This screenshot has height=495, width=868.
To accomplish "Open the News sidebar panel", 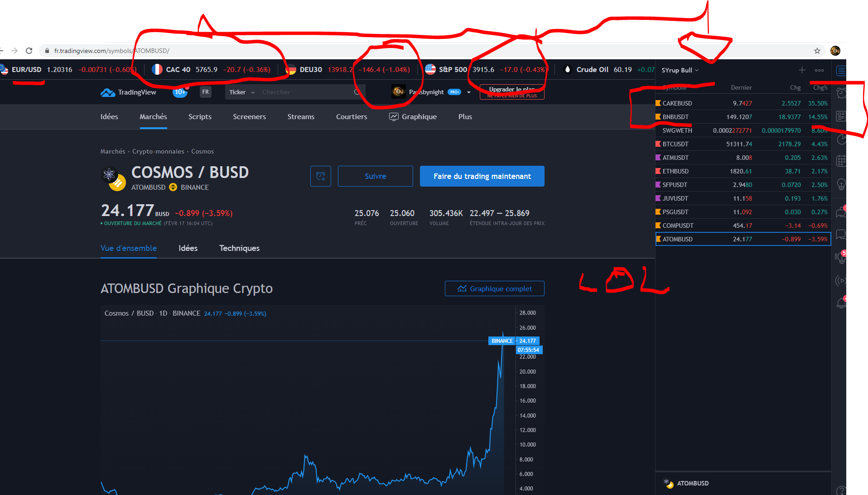I will point(841,116).
